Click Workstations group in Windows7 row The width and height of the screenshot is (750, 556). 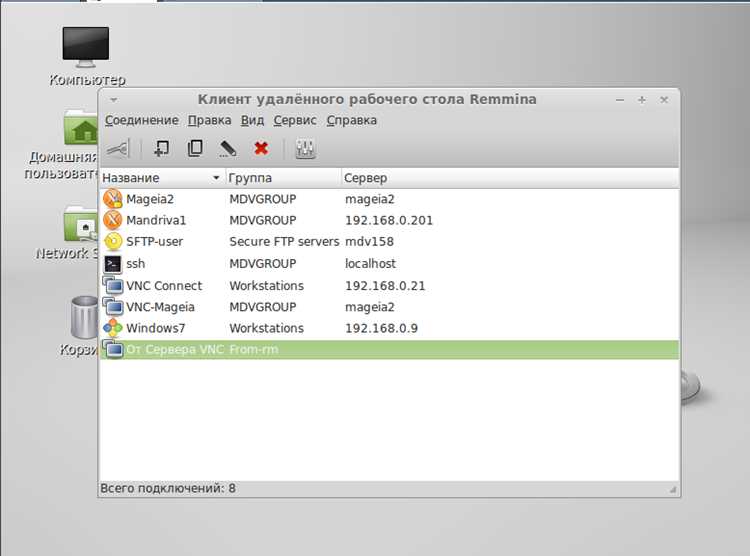point(266,328)
